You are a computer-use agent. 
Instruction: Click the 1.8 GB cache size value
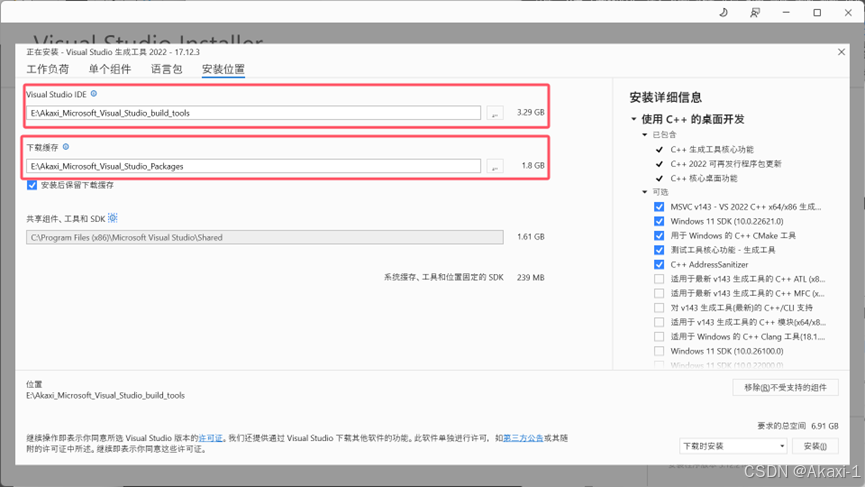click(533, 165)
